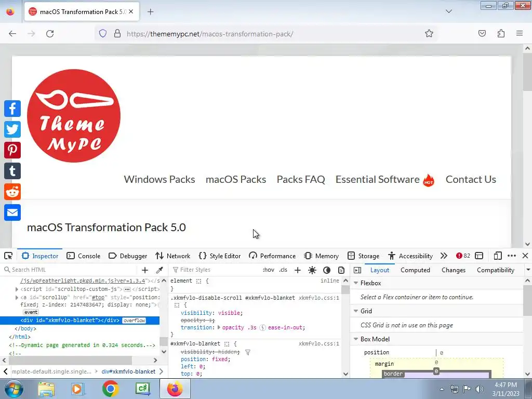
Task: Open the Extensions puzzle icon
Action: point(501,33)
